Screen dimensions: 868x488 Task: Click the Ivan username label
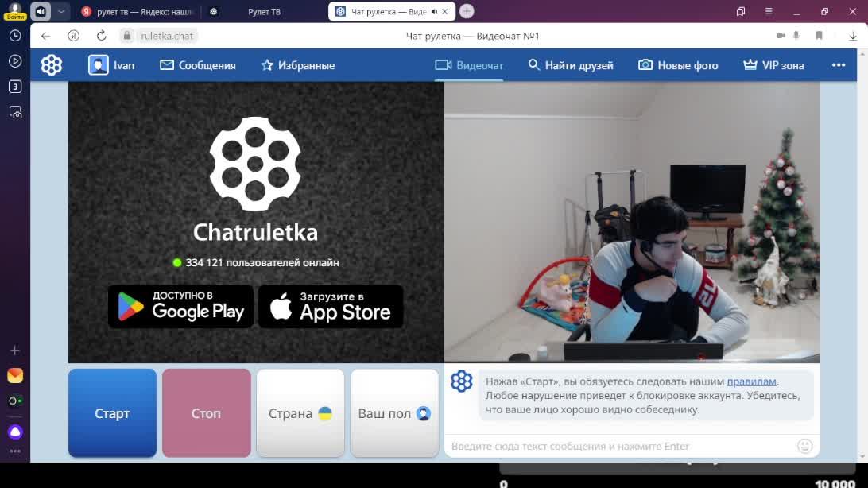click(x=124, y=65)
